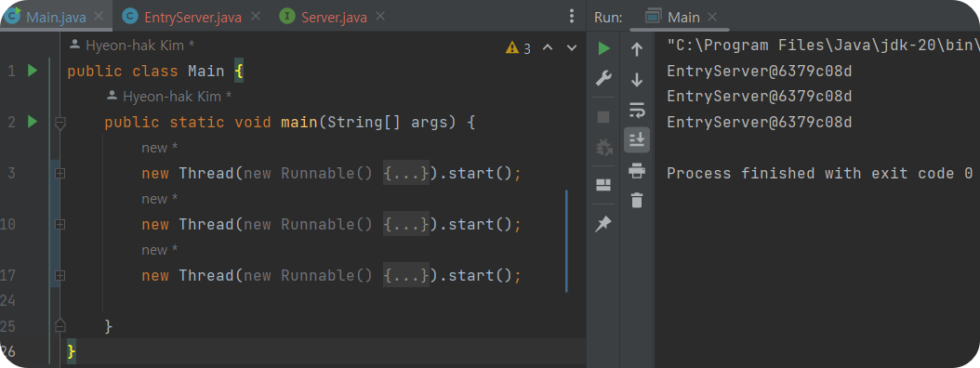This screenshot has width=980, height=368.
Task: Click the first EntryServer@6379c08d console line
Action: coord(760,72)
